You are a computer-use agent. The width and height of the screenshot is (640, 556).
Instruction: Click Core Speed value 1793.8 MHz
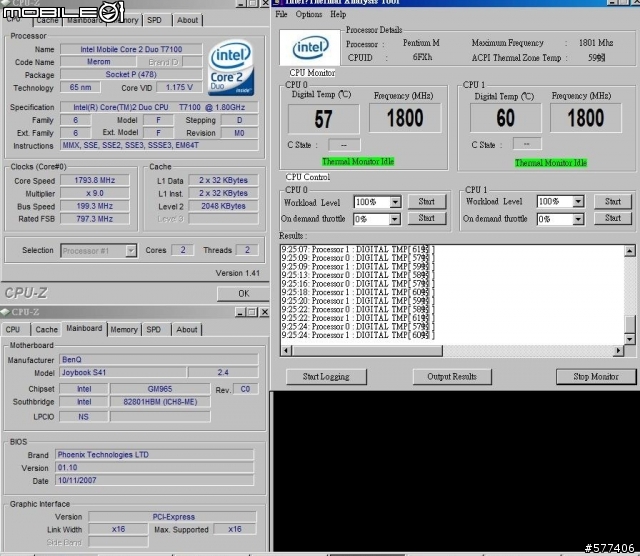coord(95,180)
